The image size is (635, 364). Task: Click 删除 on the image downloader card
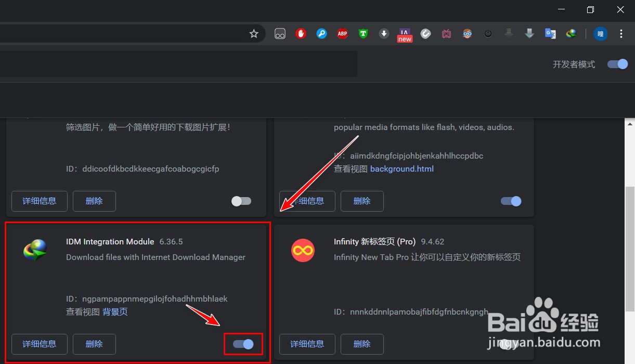coord(94,201)
